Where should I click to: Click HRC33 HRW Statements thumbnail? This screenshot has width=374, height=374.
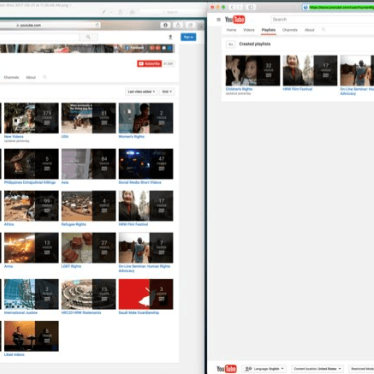tap(89, 294)
